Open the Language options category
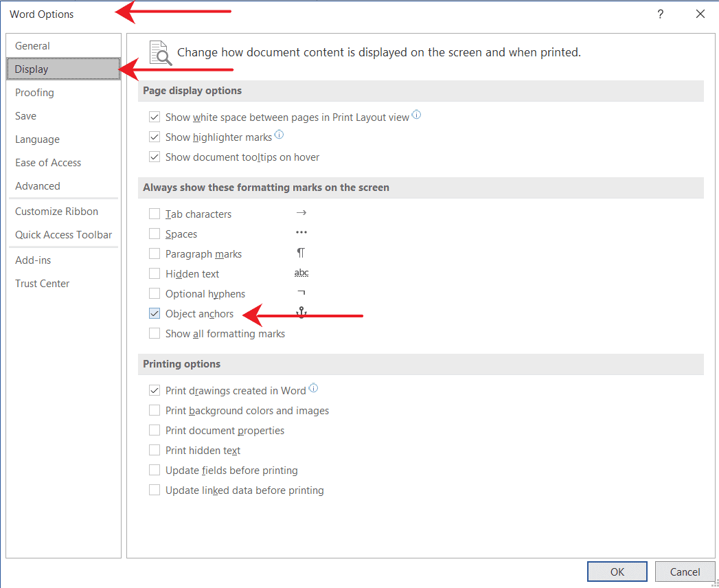This screenshot has height=588, width=719. tap(63, 139)
